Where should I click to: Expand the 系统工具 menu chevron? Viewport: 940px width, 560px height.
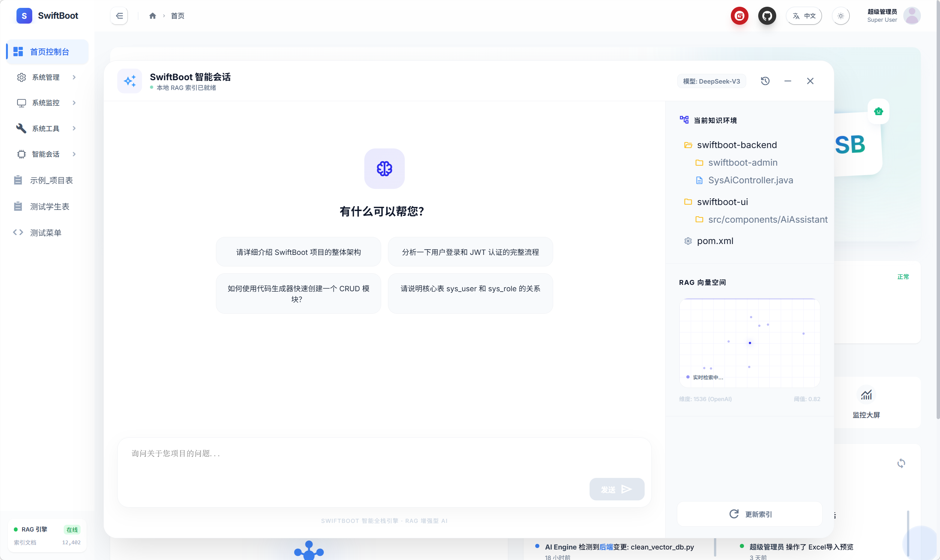point(74,128)
